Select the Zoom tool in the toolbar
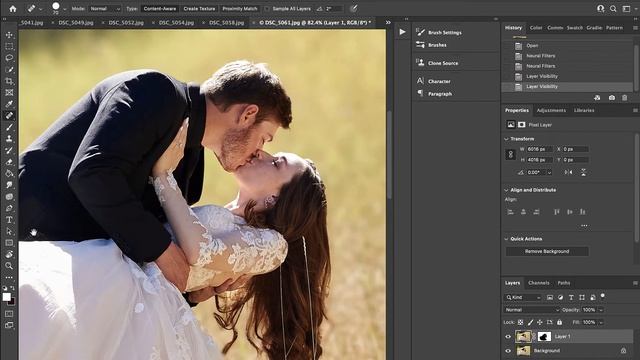This screenshot has height=360, width=640. pos(9,266)
